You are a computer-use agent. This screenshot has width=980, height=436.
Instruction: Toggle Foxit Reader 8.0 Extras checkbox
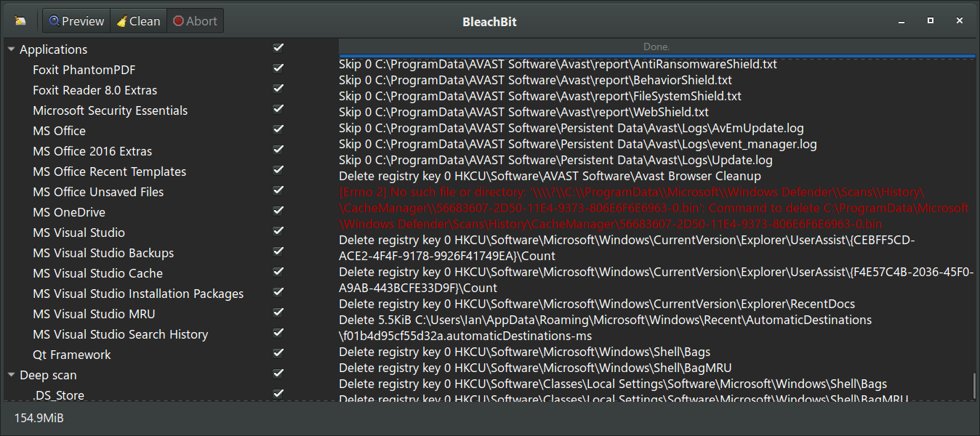click(278, 89)
